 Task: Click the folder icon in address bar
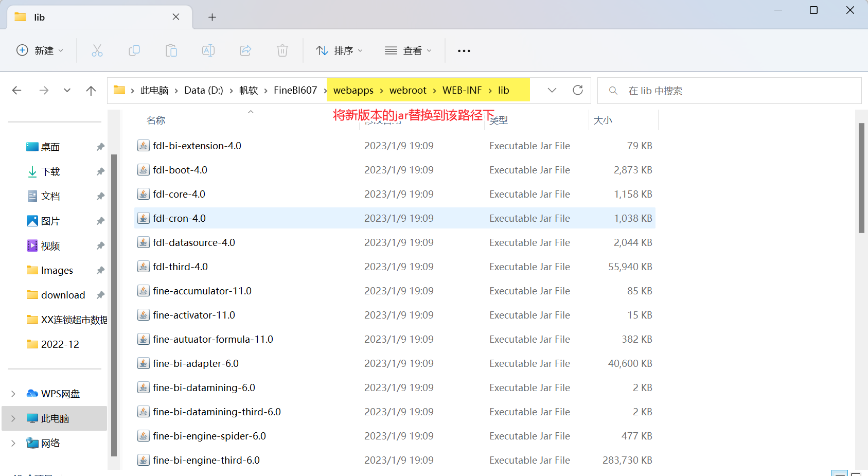pos(119,90)
